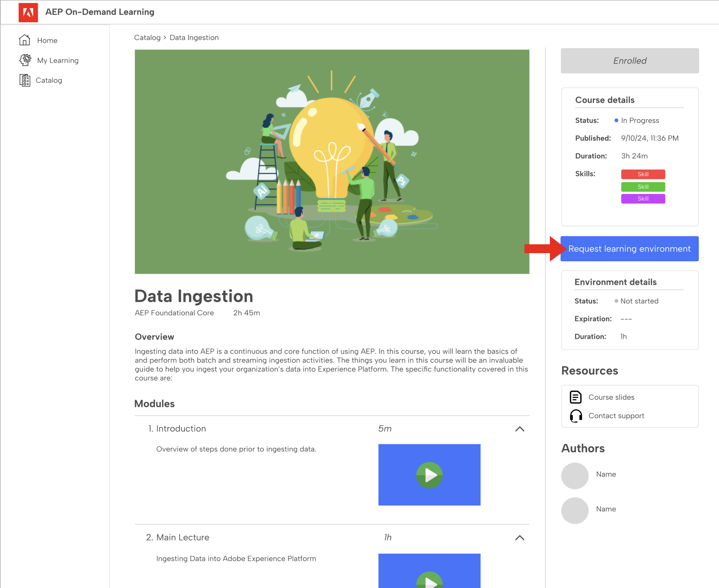This screenshot has height=588, width=719.
Task: Click the course banner illustration
Action: [332, 162]
